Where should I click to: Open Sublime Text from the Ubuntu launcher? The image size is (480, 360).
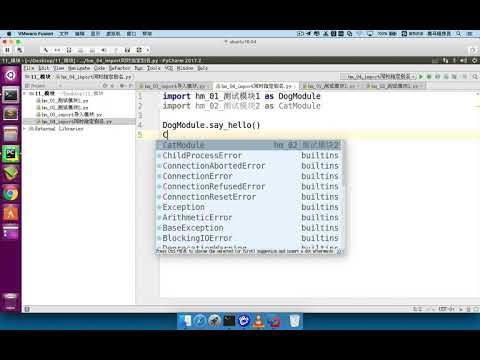click(x=11, y=115)
